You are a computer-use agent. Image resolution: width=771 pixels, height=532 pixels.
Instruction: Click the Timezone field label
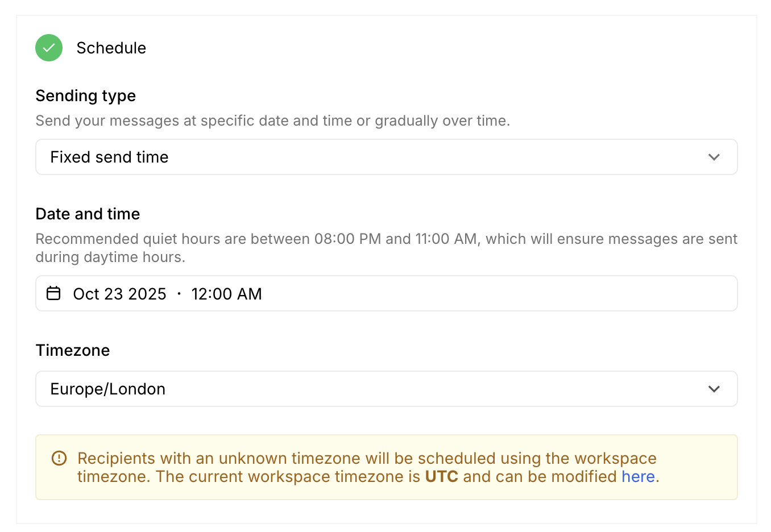point(73,350)
